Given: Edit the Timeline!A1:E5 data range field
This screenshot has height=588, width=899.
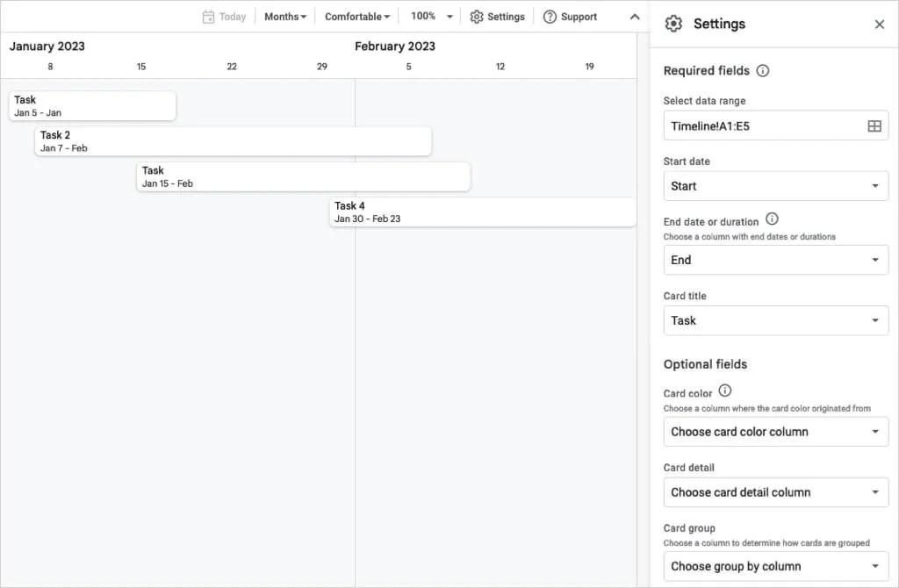Looking at the screenshot, I should tap(755, 125).
